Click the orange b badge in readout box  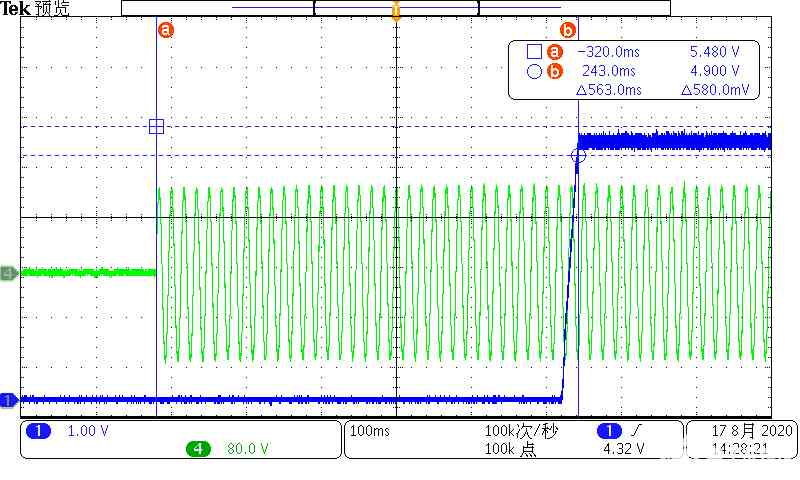[555, 71]
